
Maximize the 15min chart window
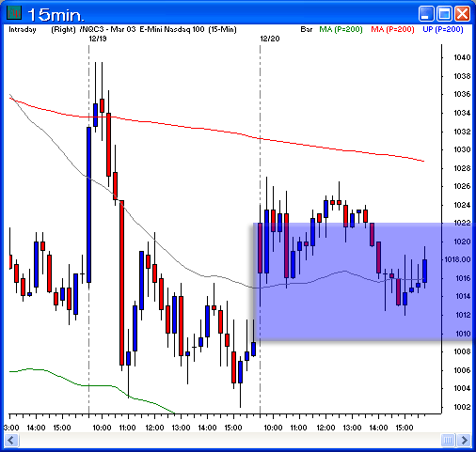coord(444,14)
